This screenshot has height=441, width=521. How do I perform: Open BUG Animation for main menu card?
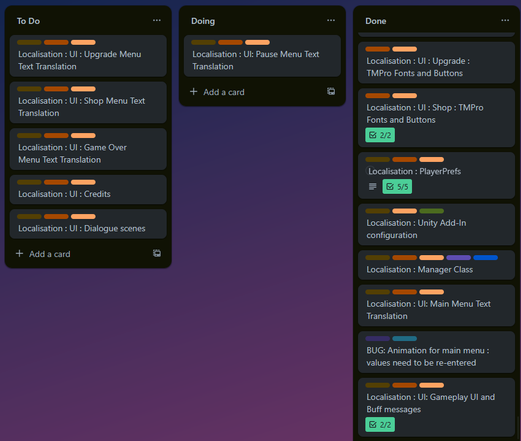[x=436, y=352]
